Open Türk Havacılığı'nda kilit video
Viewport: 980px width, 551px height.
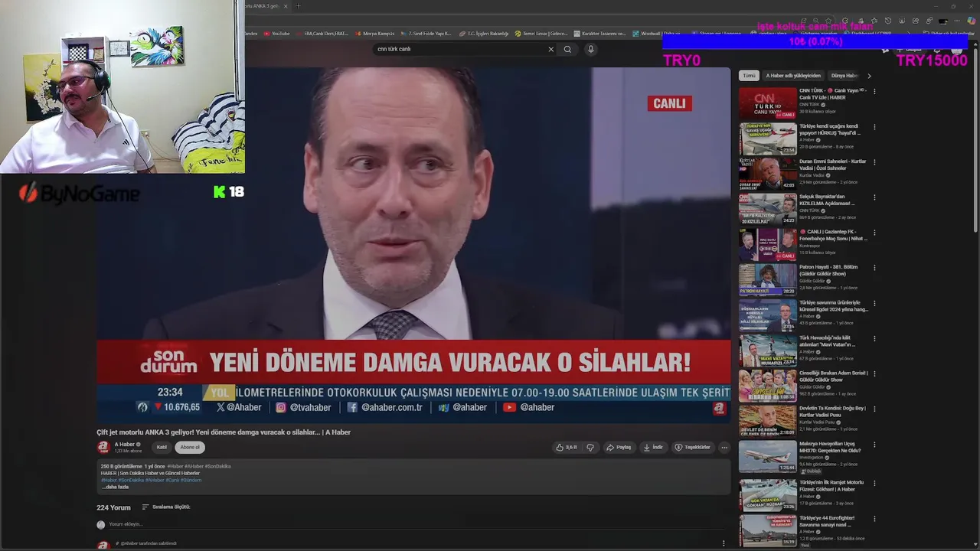pyautogui.click(x=828, y=341)
